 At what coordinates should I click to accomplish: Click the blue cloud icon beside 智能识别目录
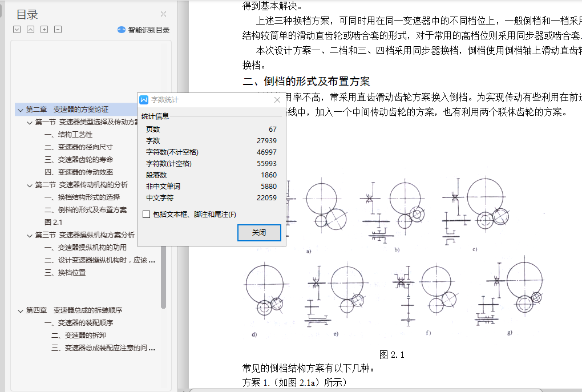click(x=122, y=30)
